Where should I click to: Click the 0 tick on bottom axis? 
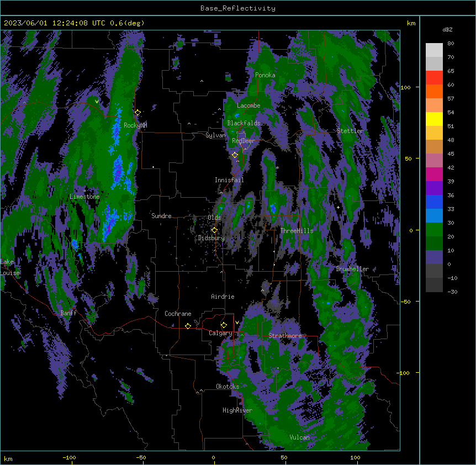point(213,457)
